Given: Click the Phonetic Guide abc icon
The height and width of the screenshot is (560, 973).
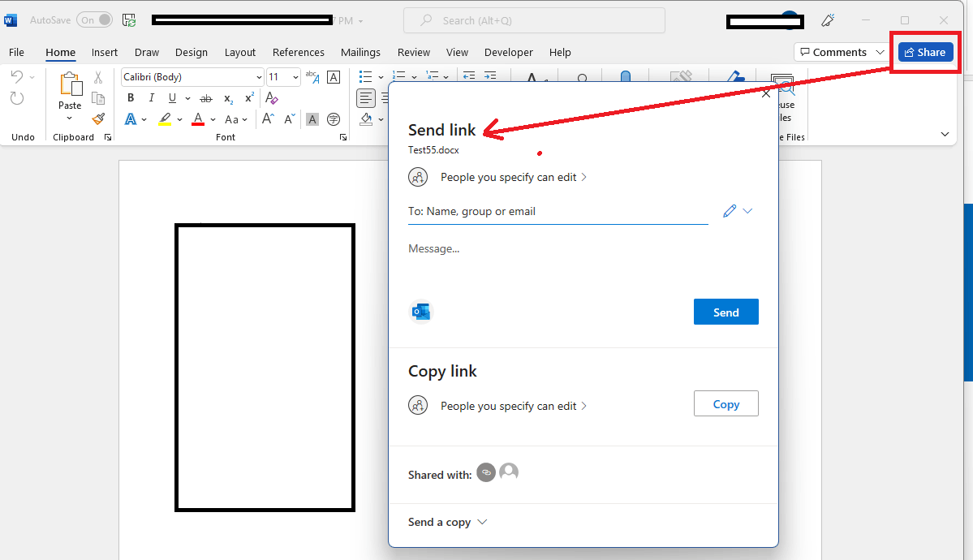Looking at the screenshot, I should [312, 77].
